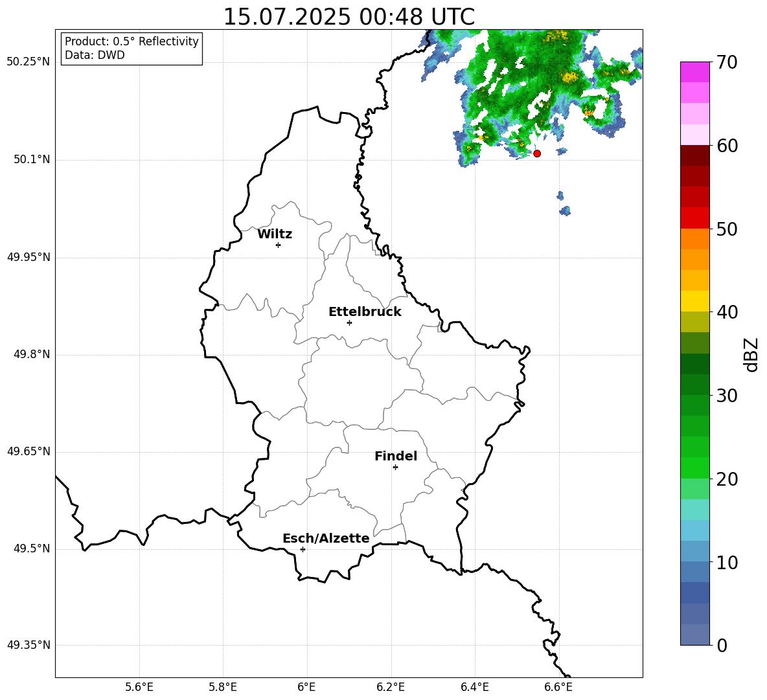The height and width of the screenshot is (700, 767).
Task: Click the 49.5°N latitude label
Action: tap(32, 548)
